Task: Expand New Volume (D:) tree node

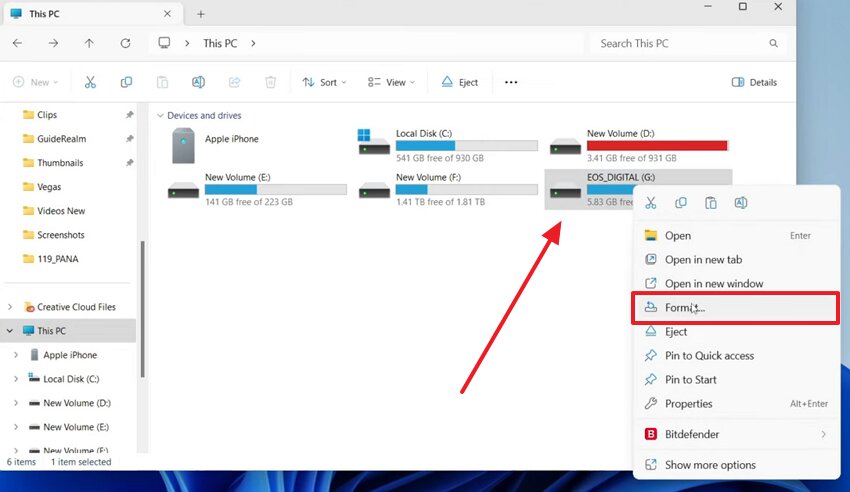Action: (x=16, y=403)
